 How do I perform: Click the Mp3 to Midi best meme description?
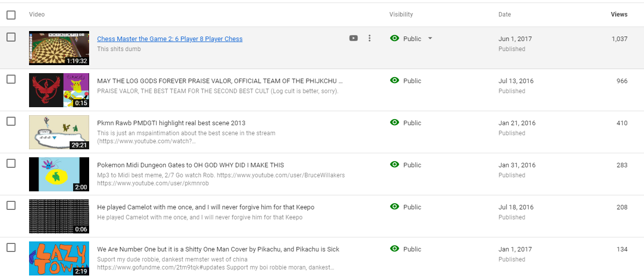(221, 179)
